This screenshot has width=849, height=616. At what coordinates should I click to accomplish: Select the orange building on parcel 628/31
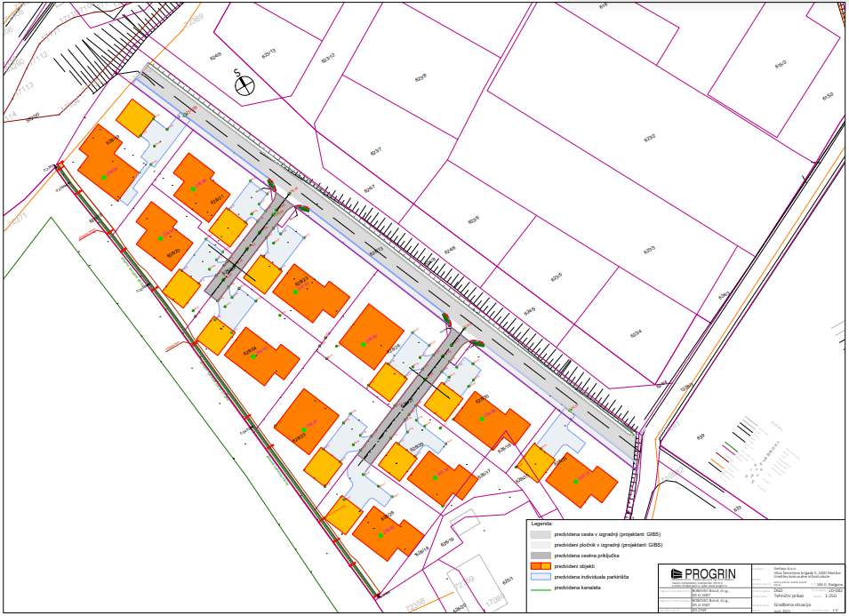[581, 480]
